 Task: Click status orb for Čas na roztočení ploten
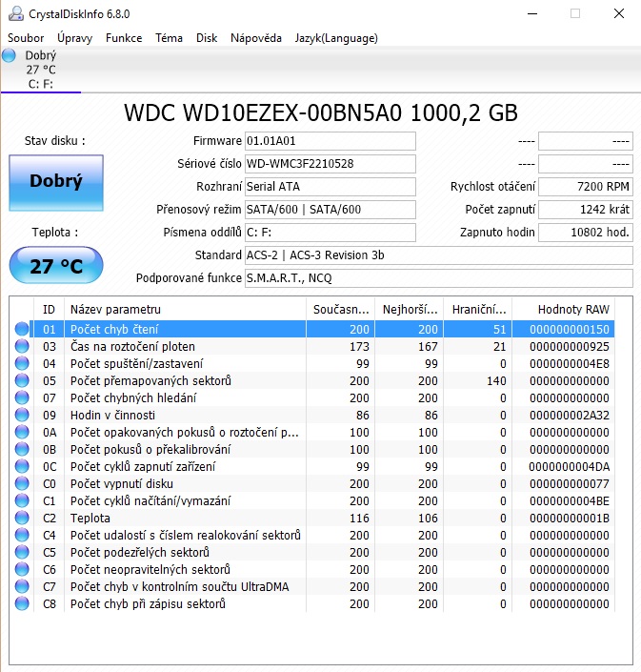point(22,346)
